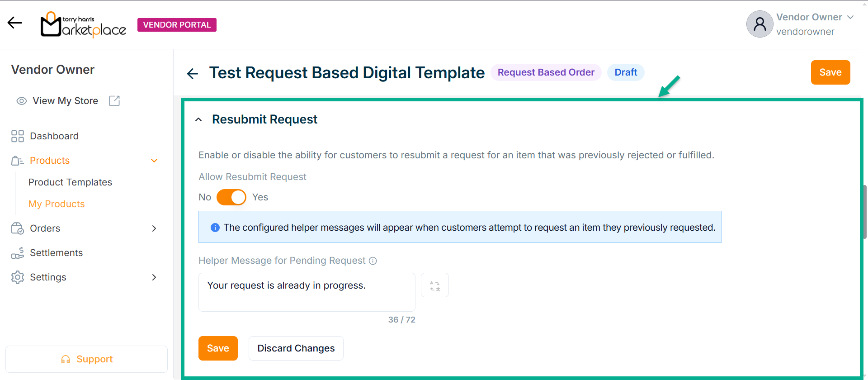Click the Torry Harris Marketplace logo
This screenshot has height=380, width=868.
(x=83, y=25)
